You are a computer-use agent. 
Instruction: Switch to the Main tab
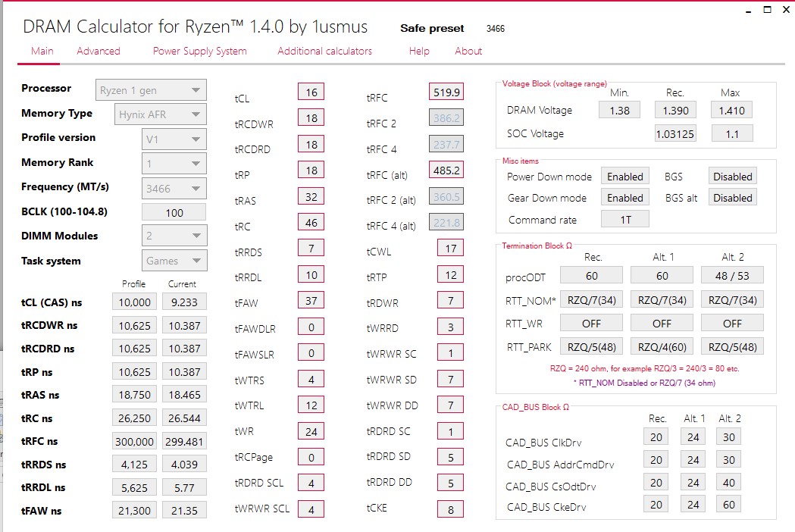pos(42,52)
